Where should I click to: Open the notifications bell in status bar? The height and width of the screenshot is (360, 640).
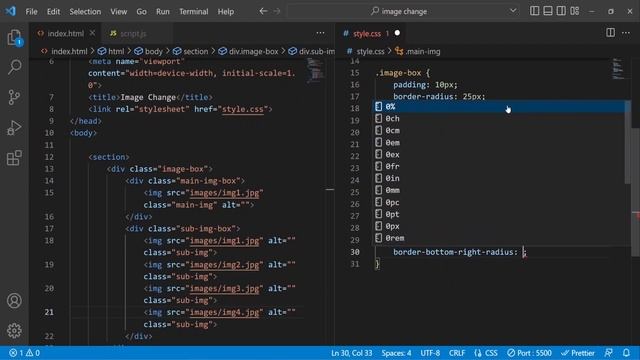click(x=626, y=353)
